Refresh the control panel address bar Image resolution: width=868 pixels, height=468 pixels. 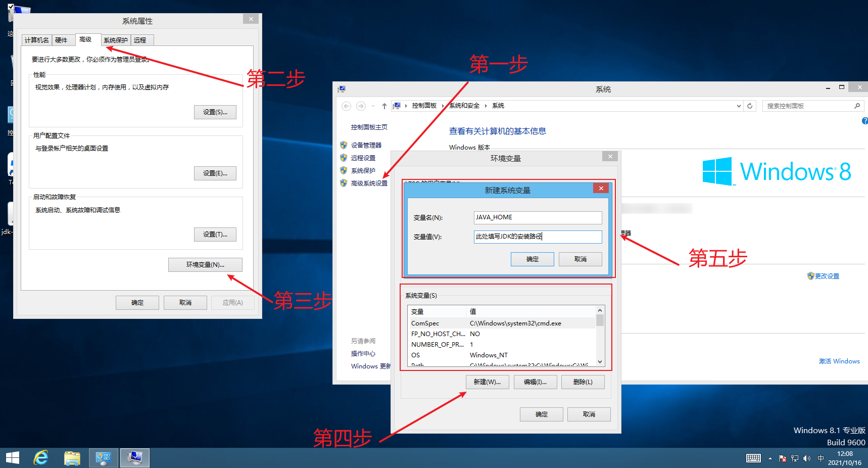750,106
